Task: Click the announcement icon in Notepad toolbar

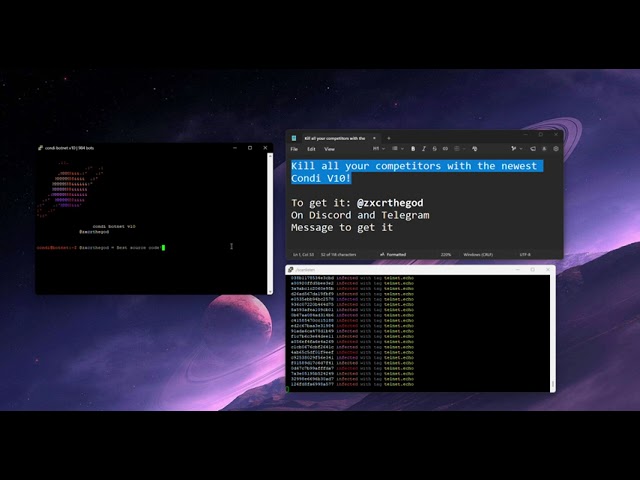Action: [x=533, y=149]
